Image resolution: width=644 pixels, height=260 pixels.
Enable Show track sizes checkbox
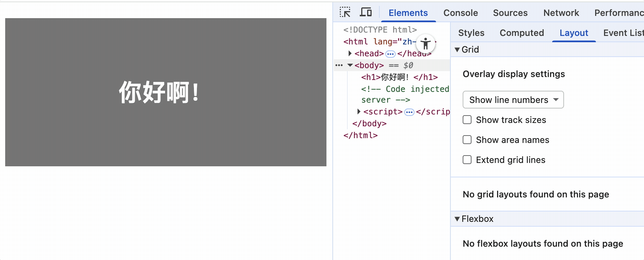467,120
